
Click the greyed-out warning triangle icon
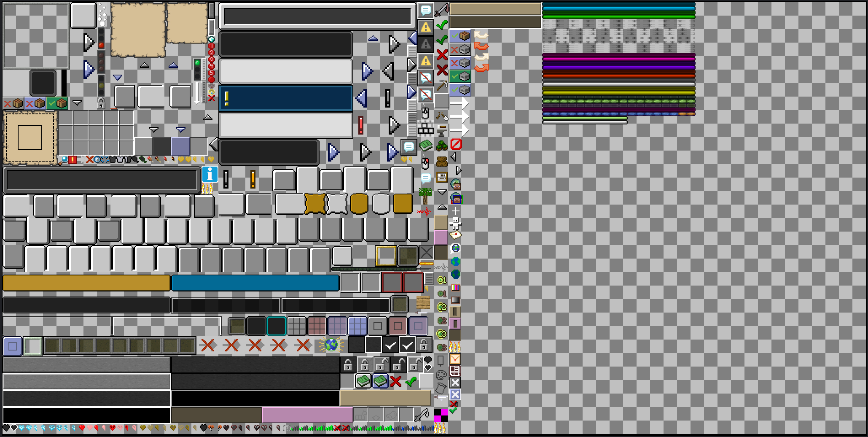click(x=426, y=44)
